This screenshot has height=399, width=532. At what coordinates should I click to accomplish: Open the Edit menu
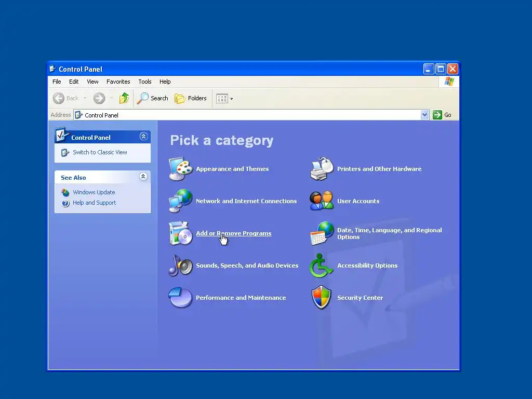[x=74, y=82]
